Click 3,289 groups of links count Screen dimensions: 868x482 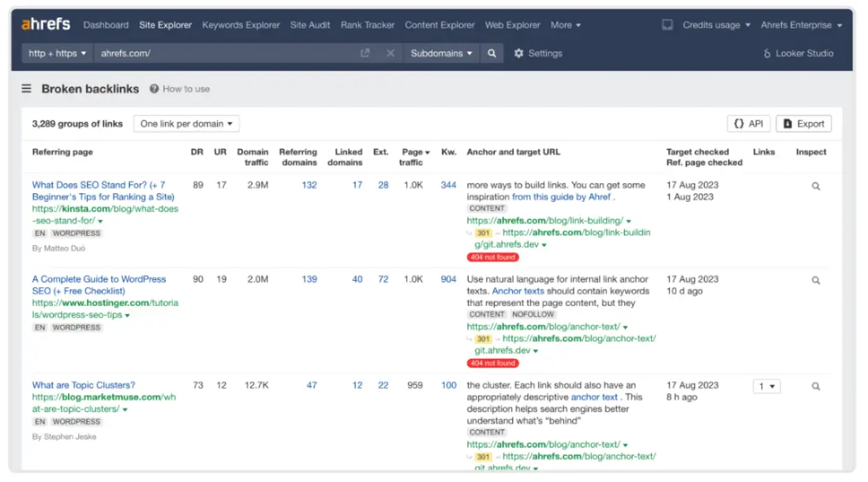point(77,123)
